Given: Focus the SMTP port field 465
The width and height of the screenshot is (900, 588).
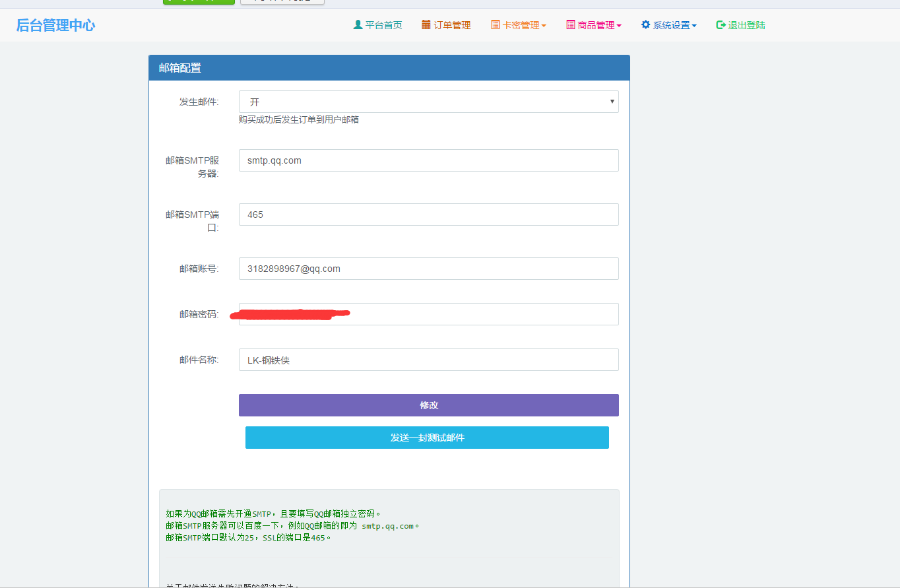Looking at the screenshot, I should 429,214.
